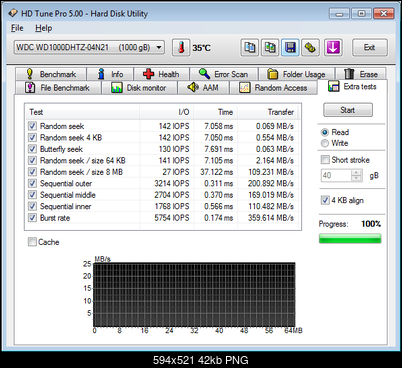
Task: Click the Transfer column header
Action: [268, 112]
